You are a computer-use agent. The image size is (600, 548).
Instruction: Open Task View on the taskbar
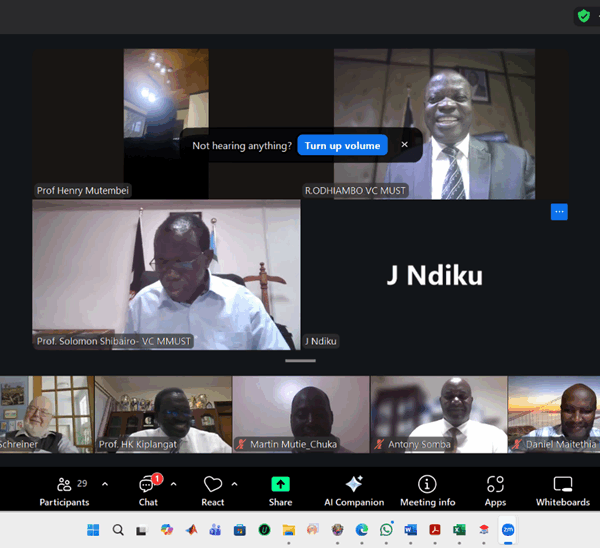point(142,530)
